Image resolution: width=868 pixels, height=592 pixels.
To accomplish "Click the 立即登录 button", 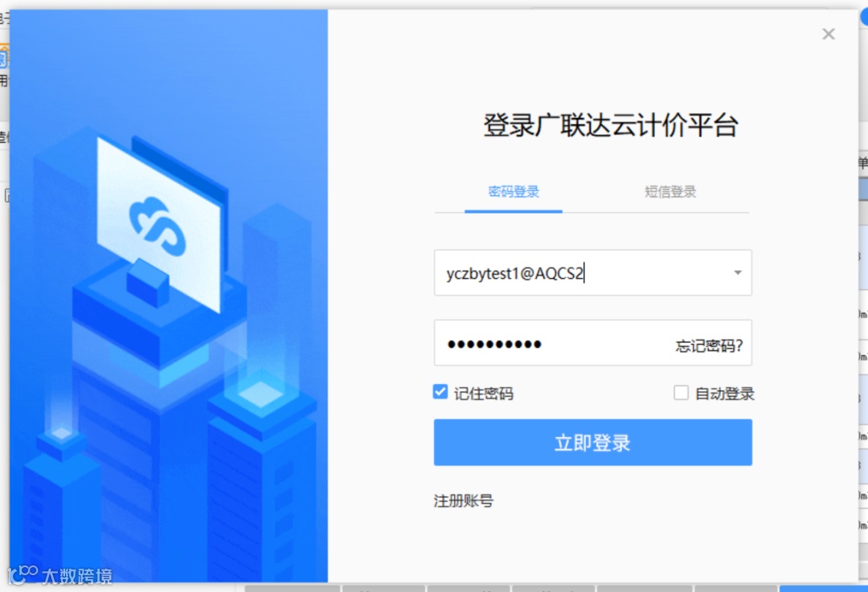I will click(x=592, y=442).
